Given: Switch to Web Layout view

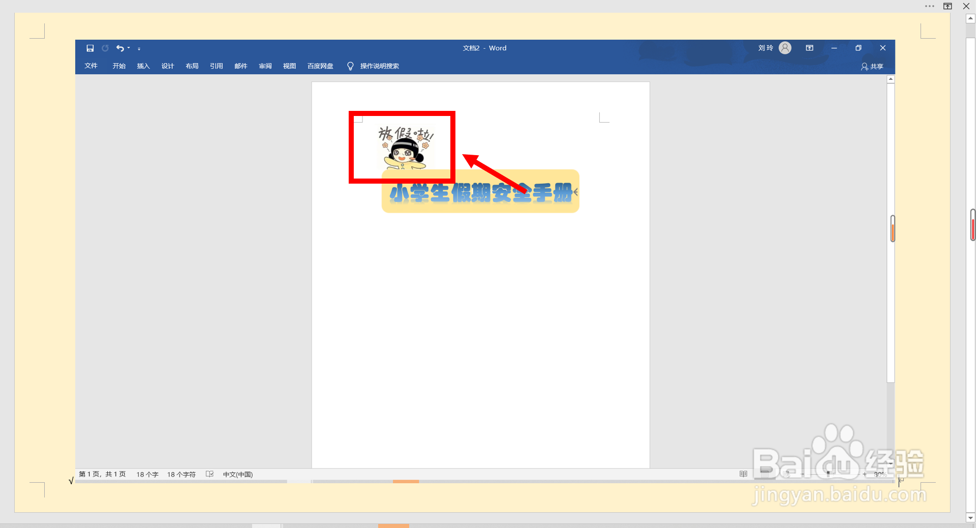Looking at the screenshot, I should (787, 474).
